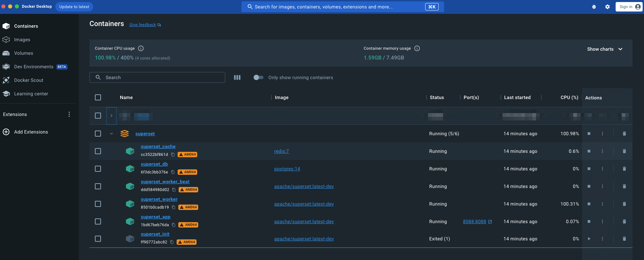This screenshot has height=260, width=644.
Task: Open the column display options icon
Action: coord(237,77)
